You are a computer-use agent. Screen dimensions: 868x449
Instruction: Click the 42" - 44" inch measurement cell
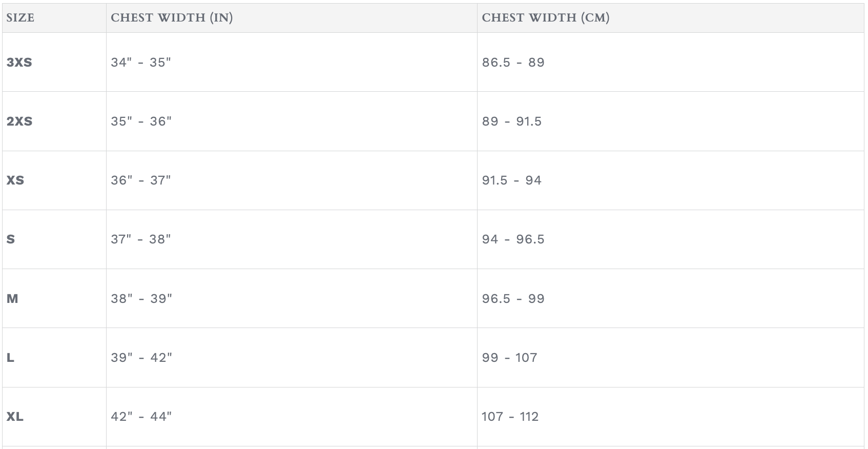(x=141, y=417)
